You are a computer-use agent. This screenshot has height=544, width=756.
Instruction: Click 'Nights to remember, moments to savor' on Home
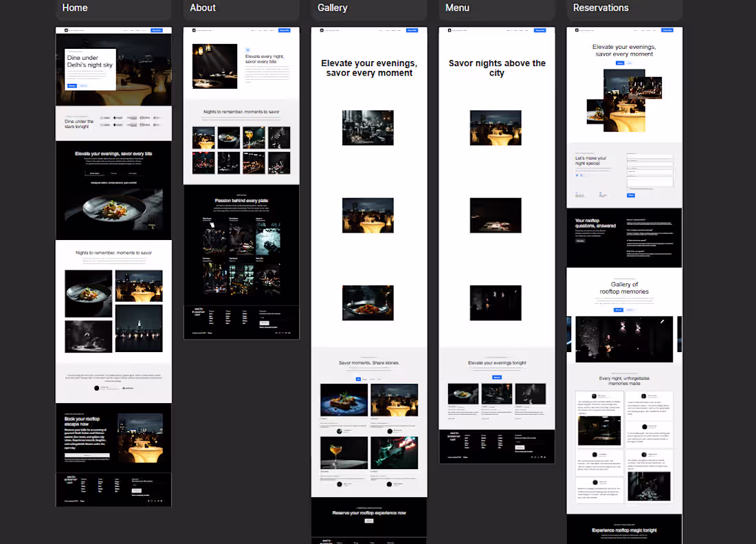click(114, 252)
